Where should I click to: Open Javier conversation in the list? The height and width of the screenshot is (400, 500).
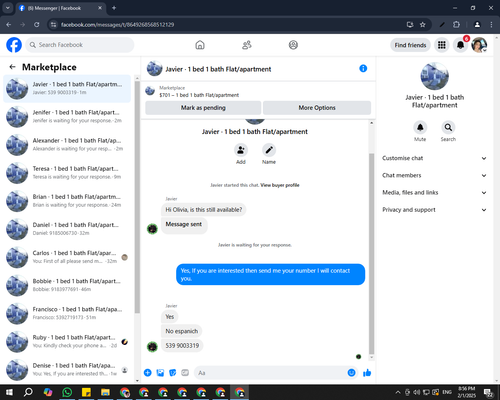click(x=67, y=89)
